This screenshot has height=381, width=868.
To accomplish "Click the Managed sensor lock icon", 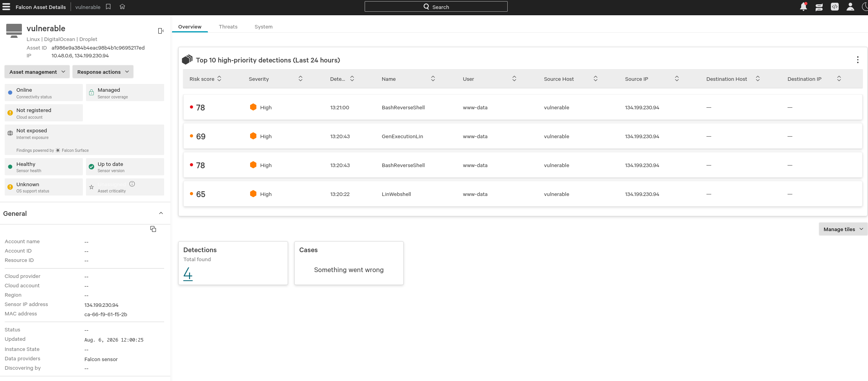I will coord(91,93).
